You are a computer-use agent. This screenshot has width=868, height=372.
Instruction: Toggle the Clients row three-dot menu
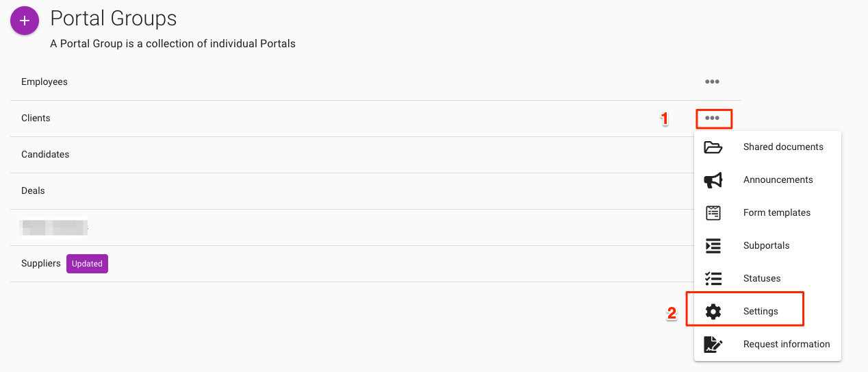pyautogui.click(x=713, y=119)
